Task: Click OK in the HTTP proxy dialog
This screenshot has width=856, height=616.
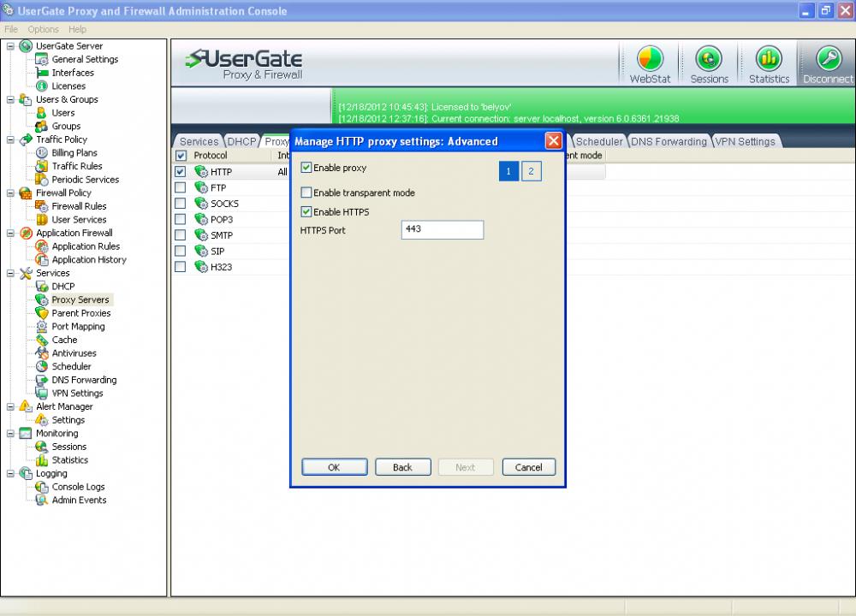Action: click(x=334, y=467)
